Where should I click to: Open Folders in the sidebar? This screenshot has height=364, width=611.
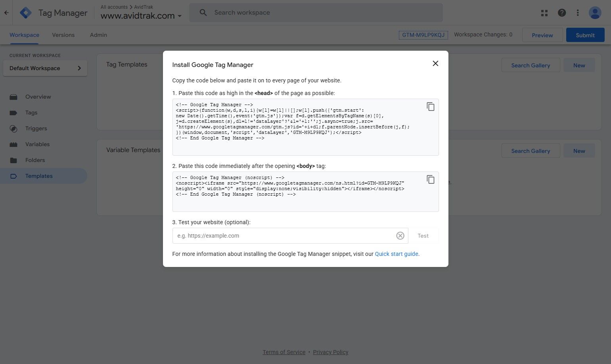tap(44, 160)
